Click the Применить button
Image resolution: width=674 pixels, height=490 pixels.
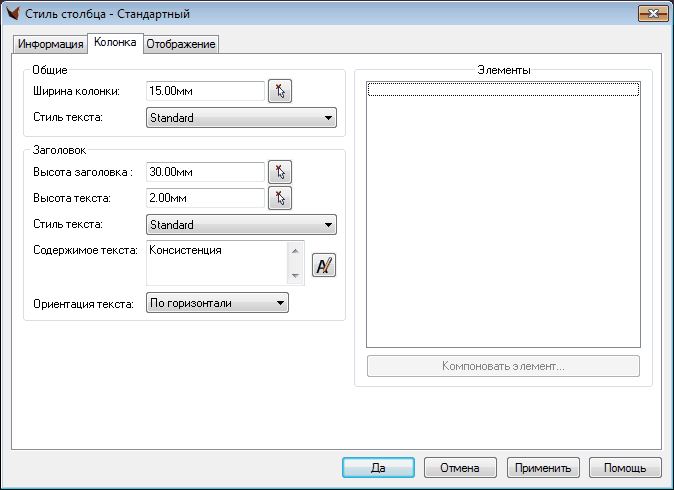pyautogui.click(x=543, y=467)
